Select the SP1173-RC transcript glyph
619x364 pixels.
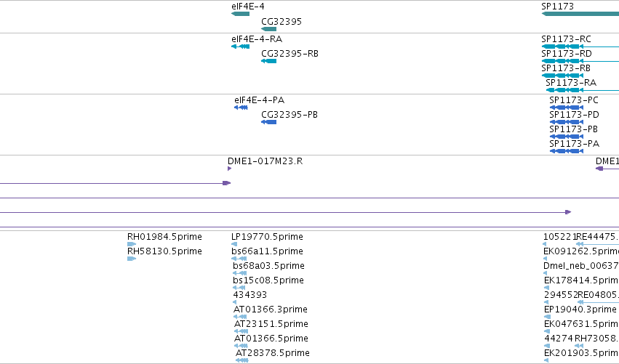pos(580,46)
